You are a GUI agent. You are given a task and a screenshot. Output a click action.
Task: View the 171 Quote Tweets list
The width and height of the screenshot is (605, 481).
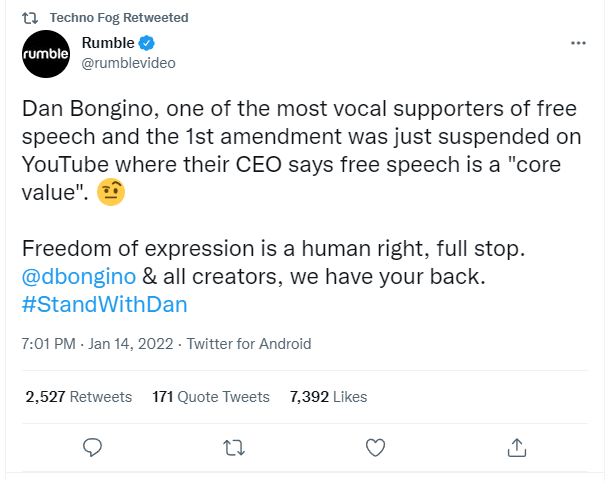[211, 397]
